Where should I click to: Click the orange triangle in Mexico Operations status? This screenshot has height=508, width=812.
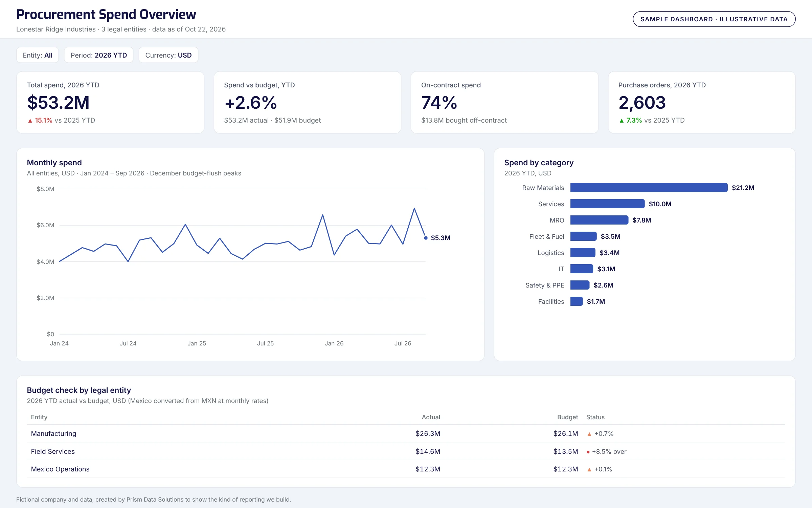click(x=589, y=470)
